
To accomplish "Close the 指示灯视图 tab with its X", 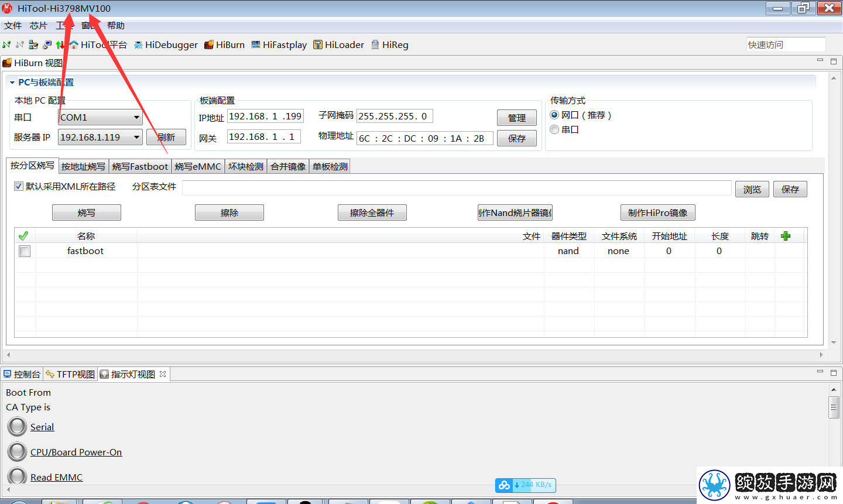I will [163, 374].
